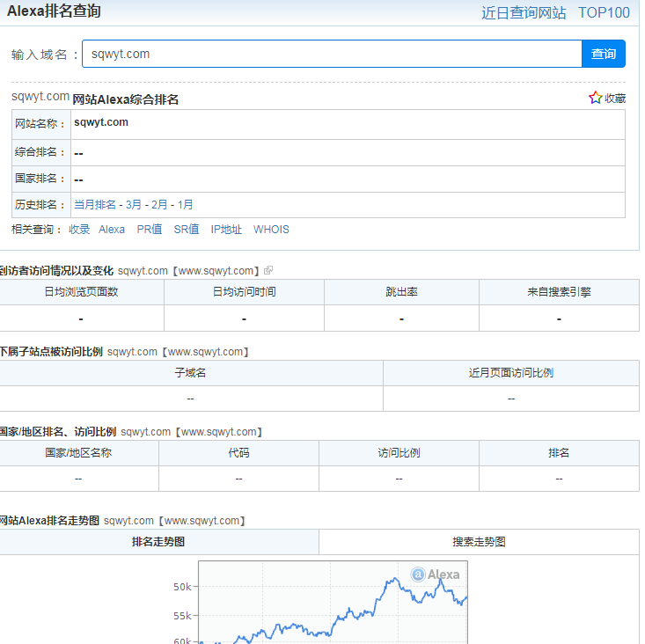Click 代码 column header
Image resolution: width=645 pixels, height=644 pixels.
click(238, 453)
